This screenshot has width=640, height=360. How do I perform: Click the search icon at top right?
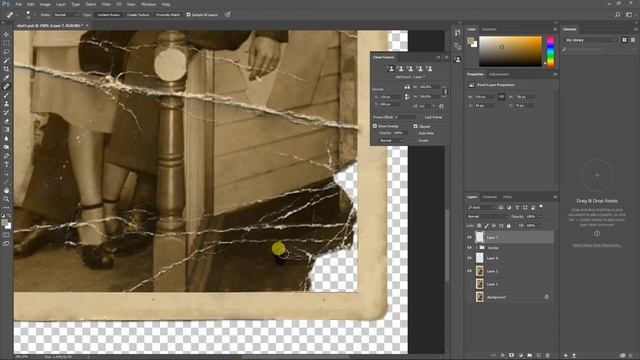(618, 15)
